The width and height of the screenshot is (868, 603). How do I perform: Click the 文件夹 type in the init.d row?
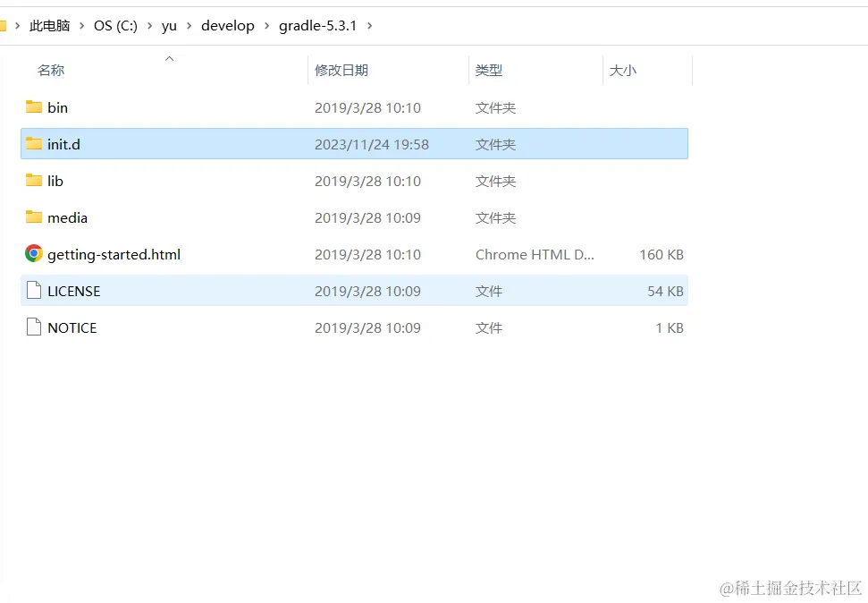[x=495, y=144]
